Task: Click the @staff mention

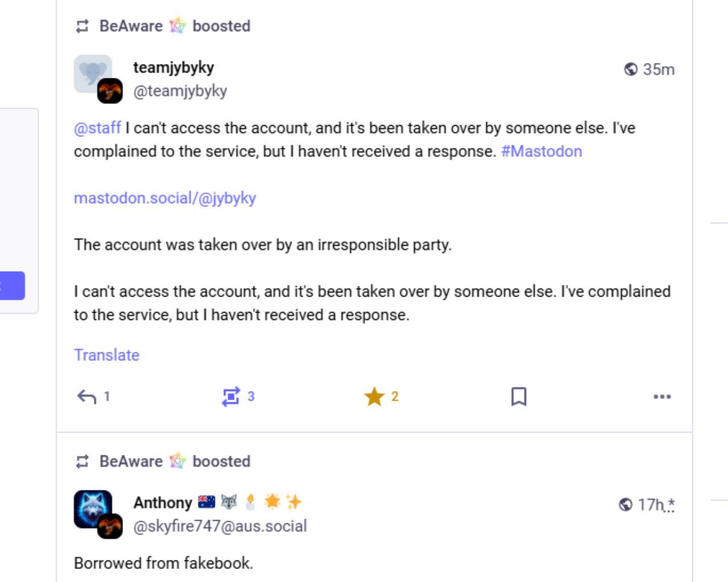Action: [x=97, y=127]
